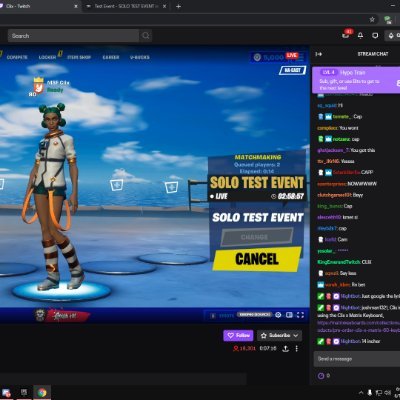Select V-BUCKS in the game menu
This screenshot has width=400, height=400.
(x=140, y=57)
